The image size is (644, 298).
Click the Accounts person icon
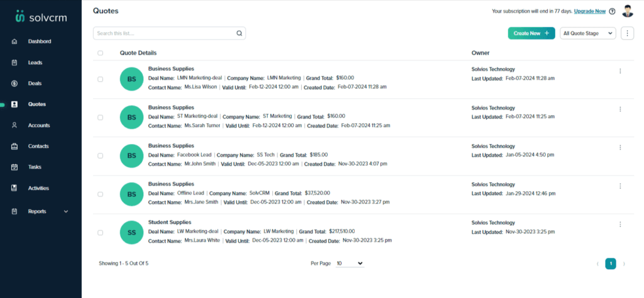click(x=14, y=125)
